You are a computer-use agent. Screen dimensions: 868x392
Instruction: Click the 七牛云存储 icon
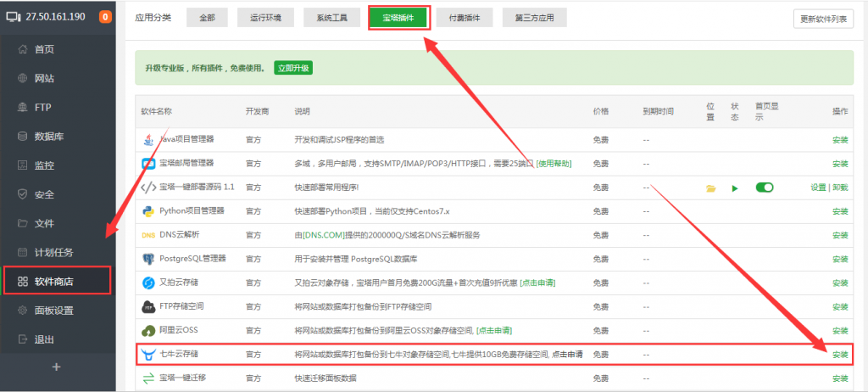click(x=148, y=355)
